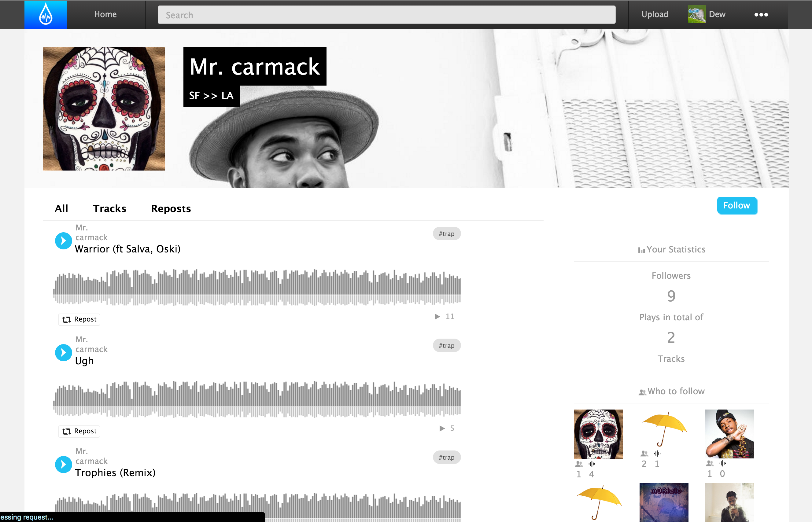Click the tracks waveform icon under sugar skull suggestion
The height and width of the screenshot is (522, 812).
tap(592, 464)
